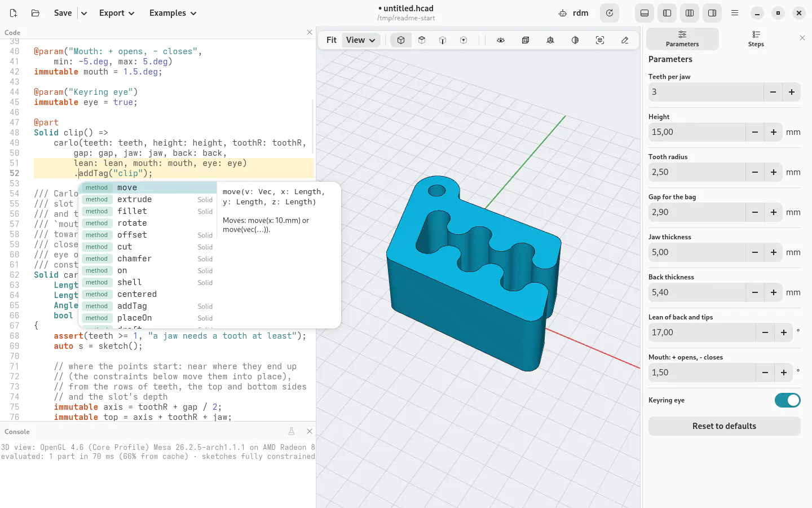
Task: Toggle the half-shaded circle rendering icon
Action: click(575, 40)
